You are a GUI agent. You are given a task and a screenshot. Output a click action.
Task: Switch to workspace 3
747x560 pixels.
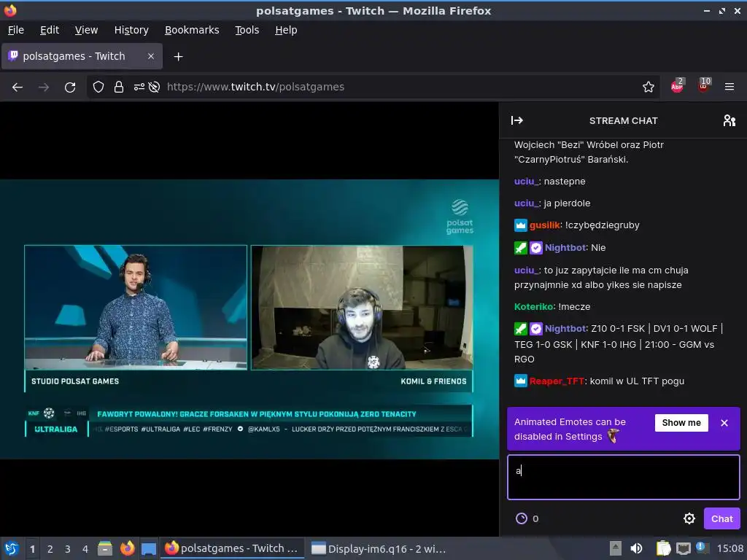68,549
